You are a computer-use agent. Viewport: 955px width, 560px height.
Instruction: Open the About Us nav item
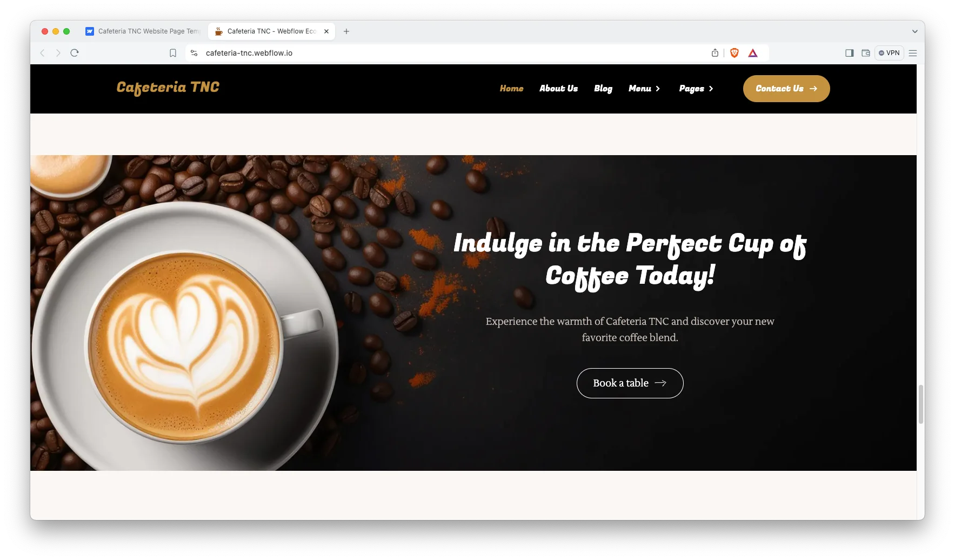tap(558, 89)
